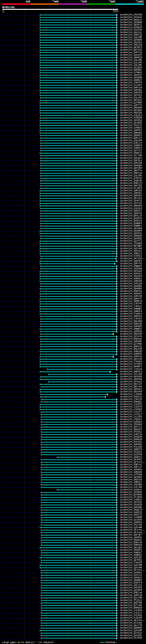The width and height of the screenshot is (146, 644).
Task: Click label UniRef100_A9P004
Action: pos(131,357)
